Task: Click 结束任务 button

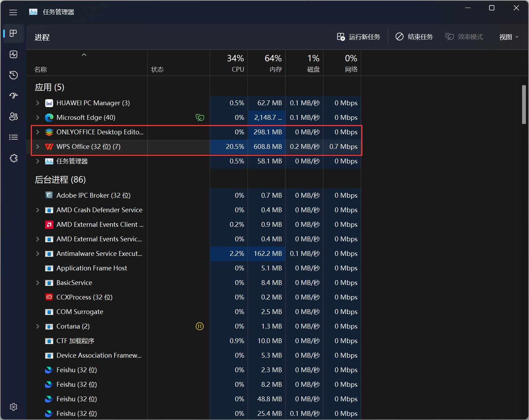Action: click(x=414, y=37)
